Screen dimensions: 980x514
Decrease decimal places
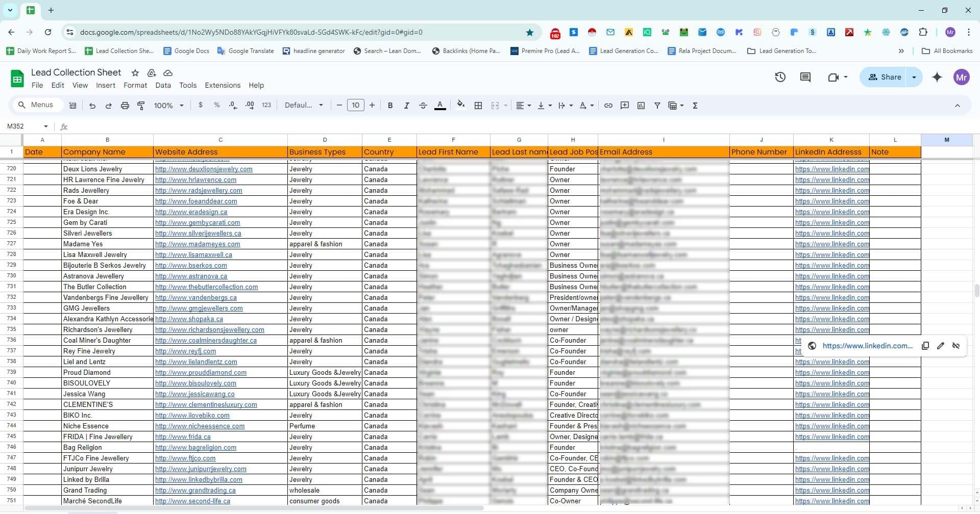coord(233,105)
